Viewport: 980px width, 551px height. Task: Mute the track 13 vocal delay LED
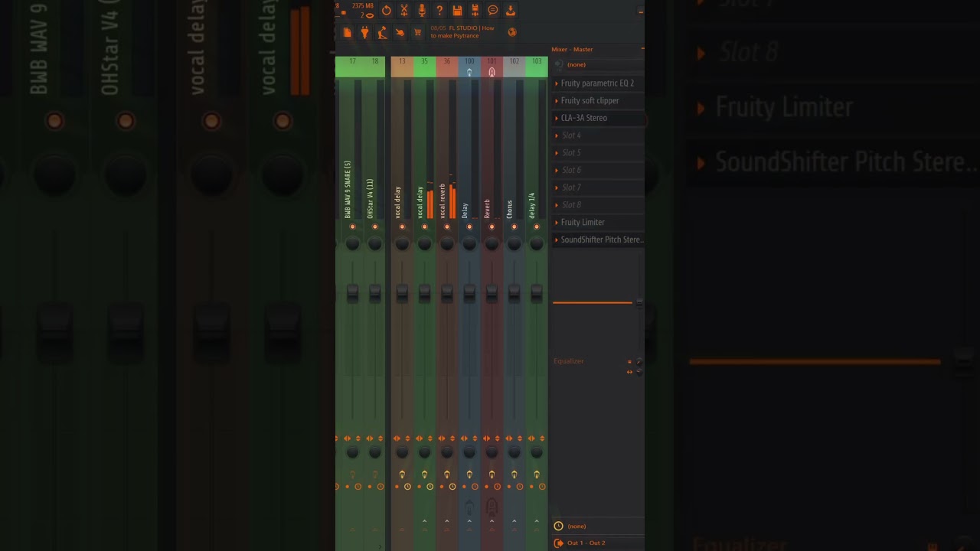pos(402,227)
